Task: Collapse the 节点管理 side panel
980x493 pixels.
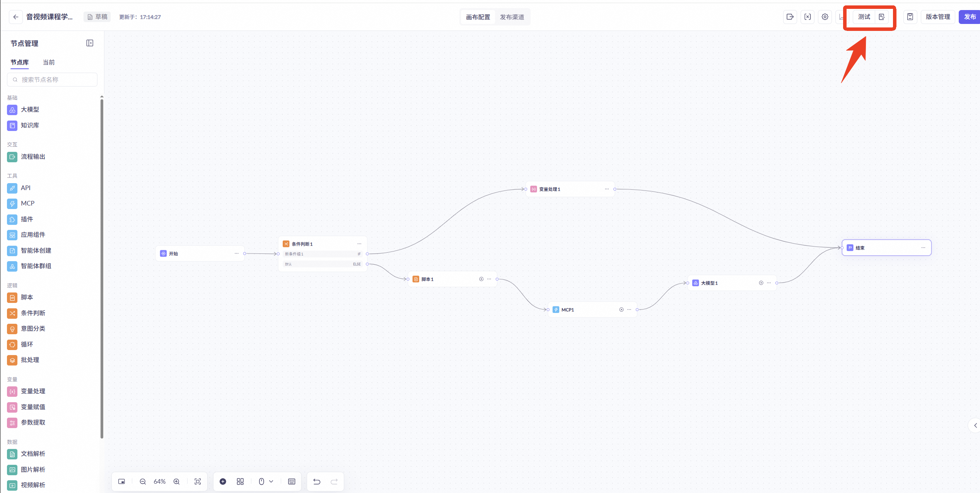Action: click(90, 43)
